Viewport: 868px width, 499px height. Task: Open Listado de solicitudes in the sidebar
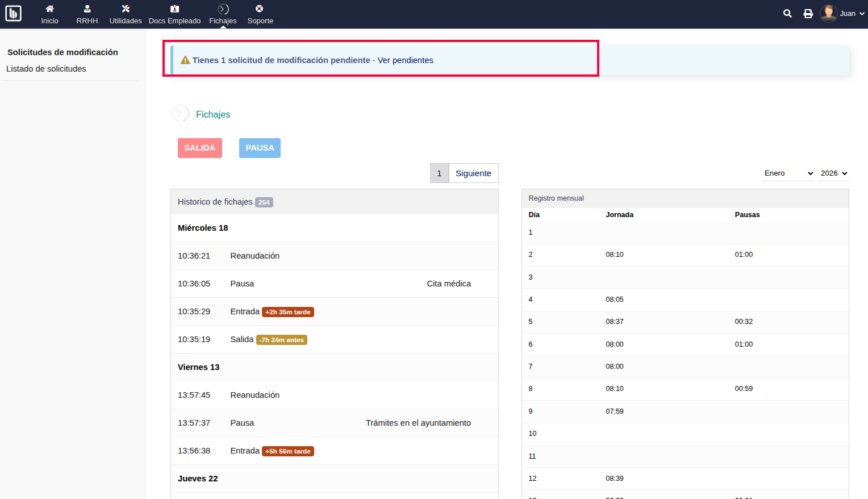click(x=46, y=68)
